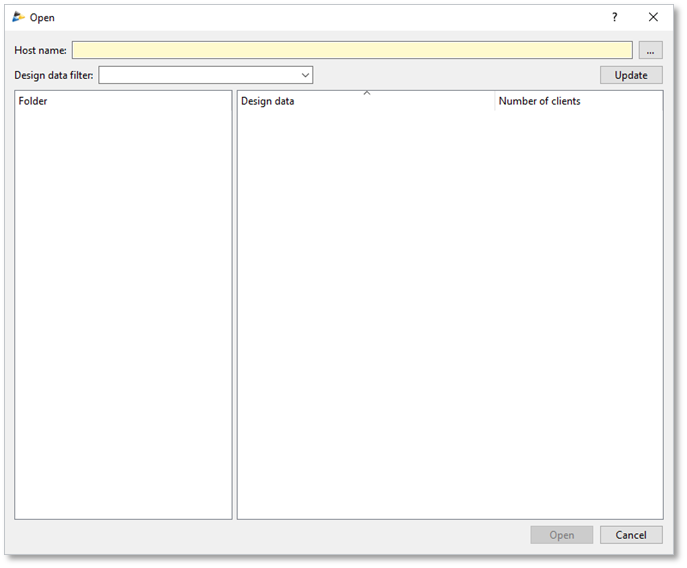Viewport: 687px width, 568px height.
Task: Click the application icon in title bar
Action: pyautogui.click(x=18, y=17)
